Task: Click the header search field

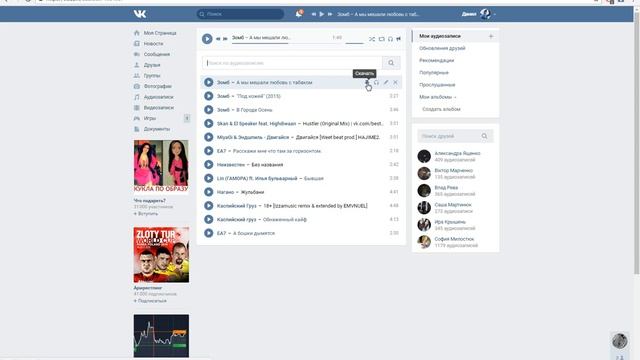Action: 240,14
